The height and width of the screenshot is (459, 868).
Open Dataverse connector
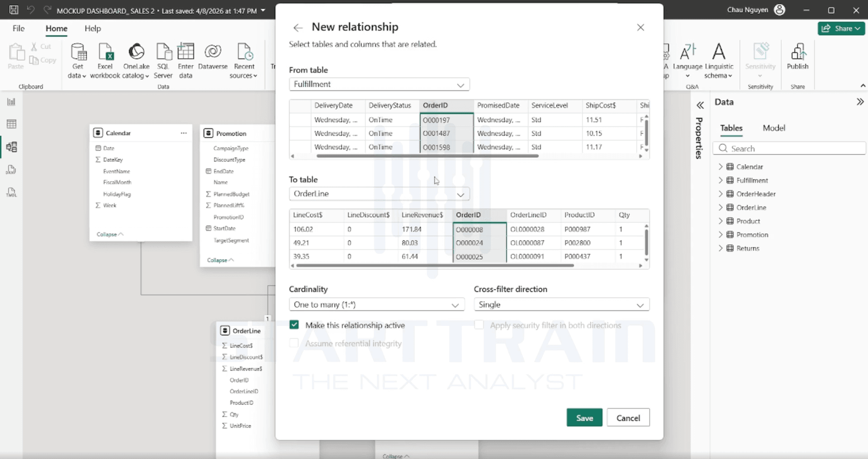point(213,57)
